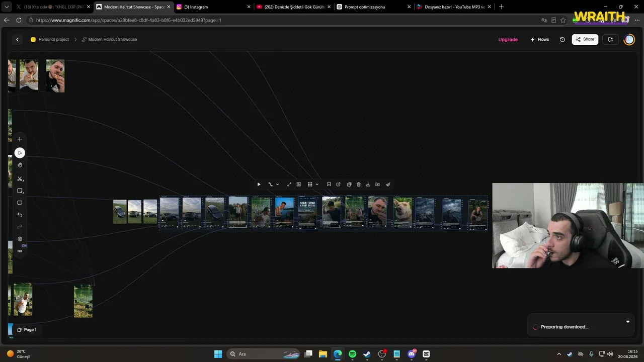Open the Windows Start menu
Image resolution: width=644 pixels, height=362 pixels.
[218, 354]
